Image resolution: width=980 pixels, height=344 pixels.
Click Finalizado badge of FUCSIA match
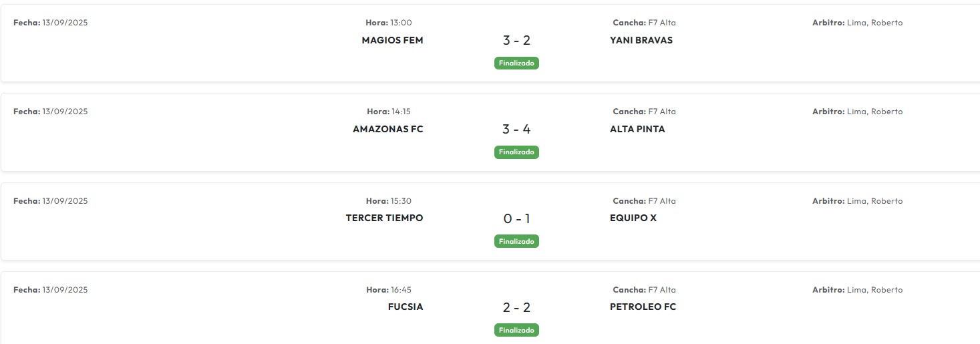[x=516, y=330]
